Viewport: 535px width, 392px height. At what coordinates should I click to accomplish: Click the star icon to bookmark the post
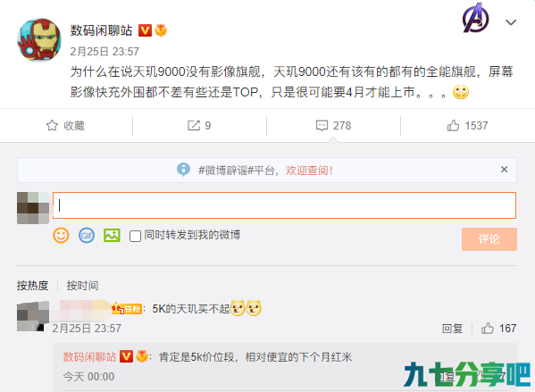(52, 126)
